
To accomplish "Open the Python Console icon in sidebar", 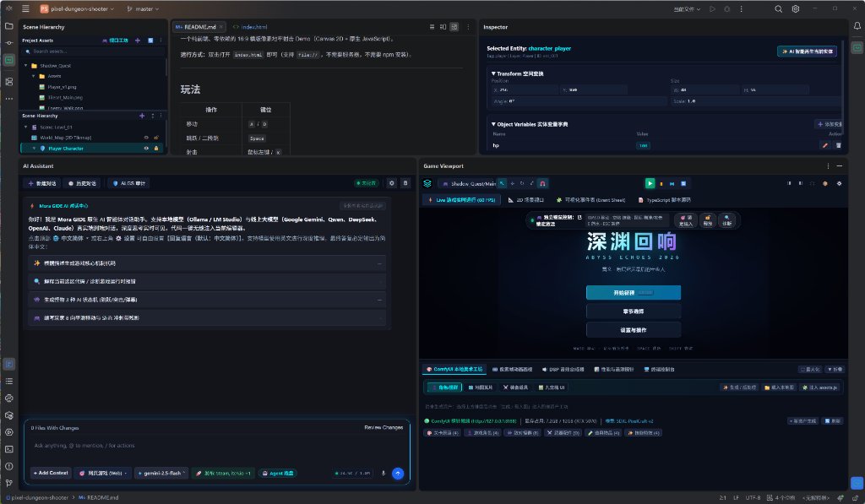I will pos(8,398).
